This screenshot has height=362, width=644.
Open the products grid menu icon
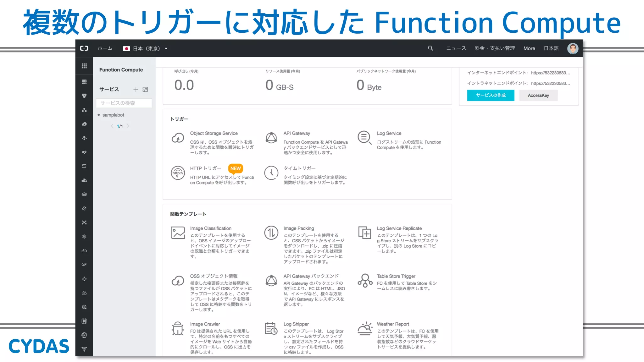84,66
